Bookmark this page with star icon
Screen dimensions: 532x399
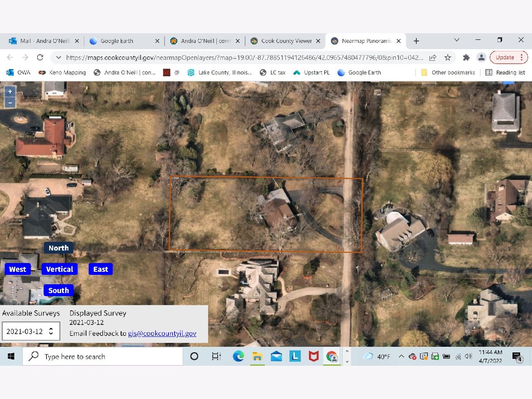point(448,57)
